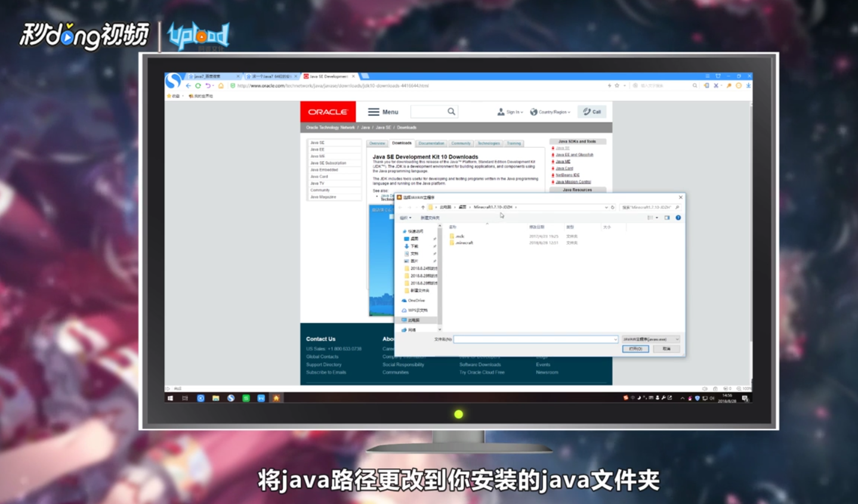Screen dimensions: 858x504
Task: Click the Windows Start button
Action: (171, 398)
